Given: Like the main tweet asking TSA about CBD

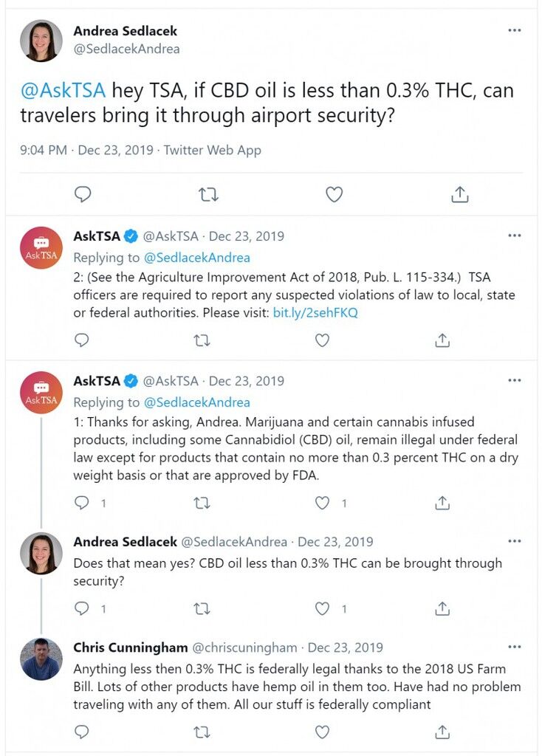Looking at the screenshot, I should tap(335, 194).
